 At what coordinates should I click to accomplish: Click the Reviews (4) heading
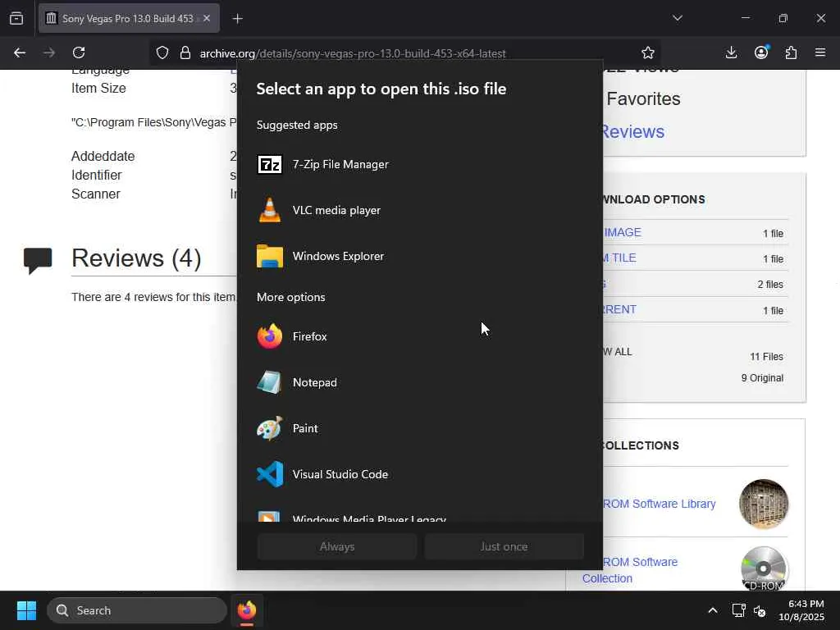point(136,258)
